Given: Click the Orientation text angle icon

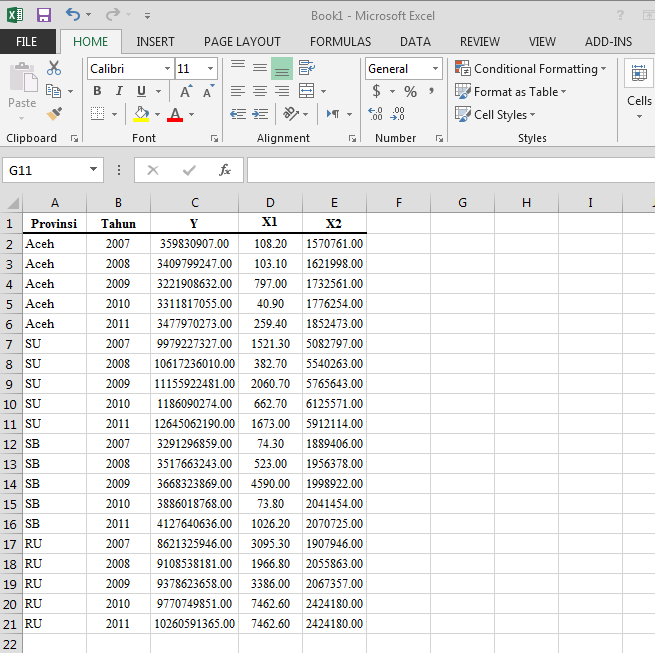Looking at the screenshot, I should point(291,113).
